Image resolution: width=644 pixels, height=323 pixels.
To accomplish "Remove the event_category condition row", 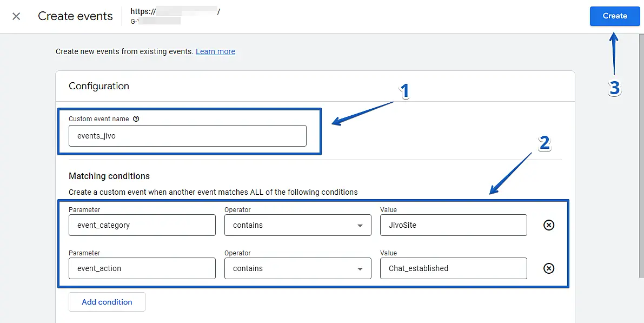I will click(x=548, y=225).
